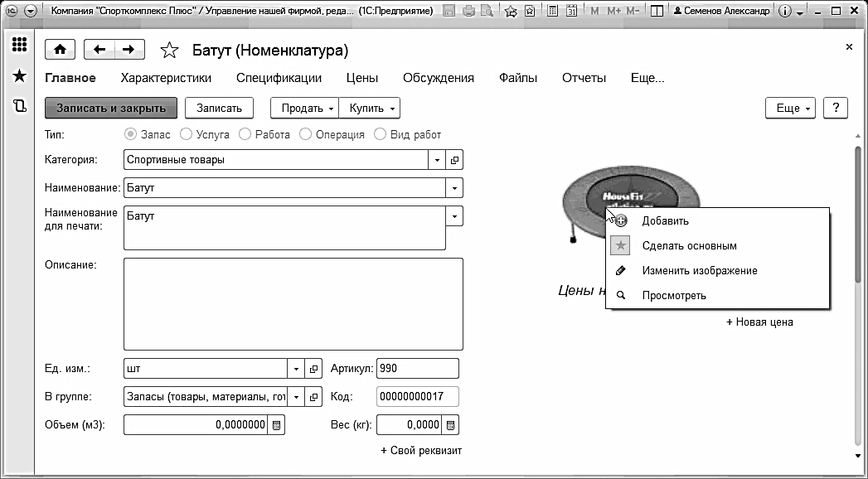Choose the Работа type radio button
868x479 pixels.
point(245,134)
